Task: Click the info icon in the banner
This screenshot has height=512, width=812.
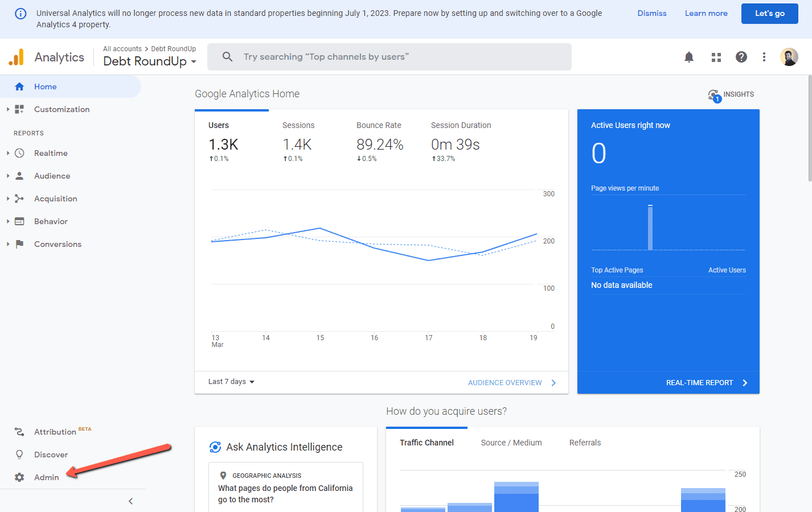Action: click(20, 13)
